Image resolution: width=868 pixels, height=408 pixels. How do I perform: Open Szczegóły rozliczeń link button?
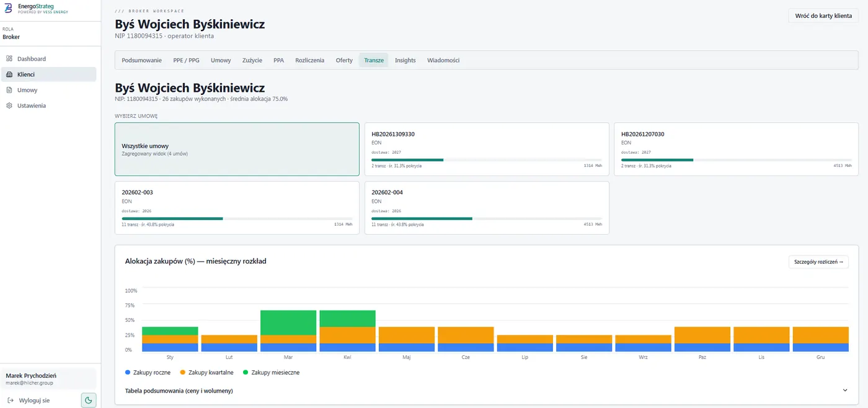tap(818, 262)
